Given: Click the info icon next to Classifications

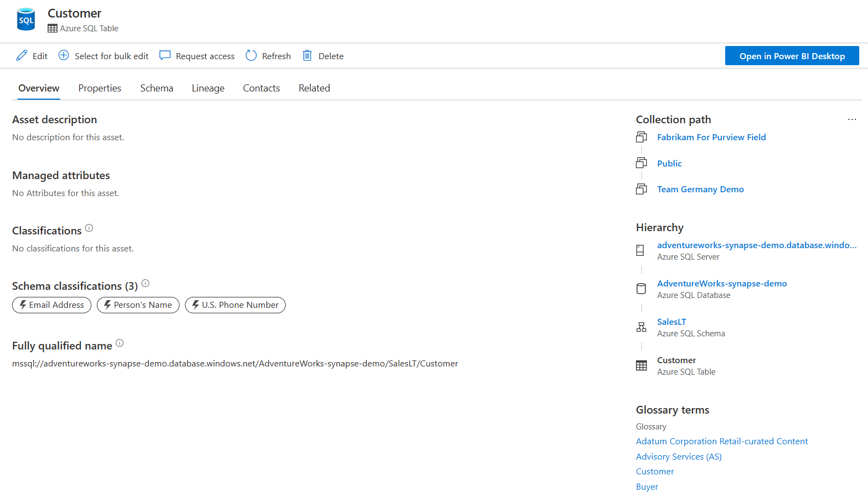Looking at the screenshot, I should 89,228.
